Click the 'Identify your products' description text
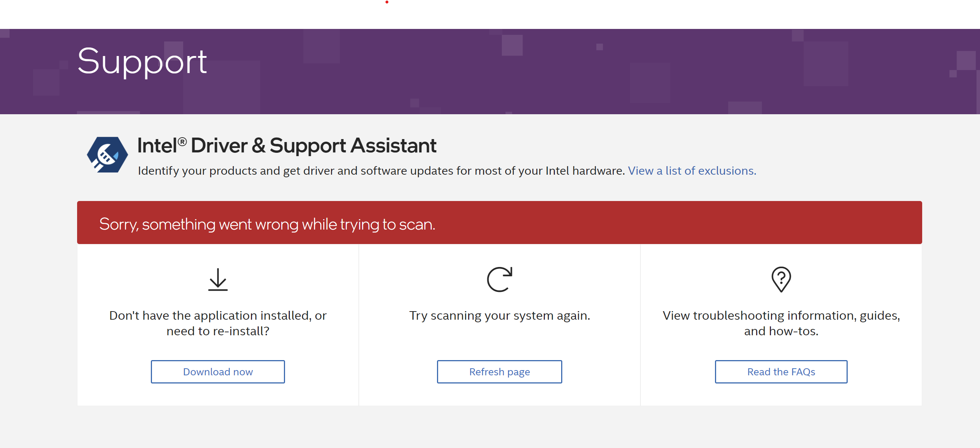 click(380, 171)
